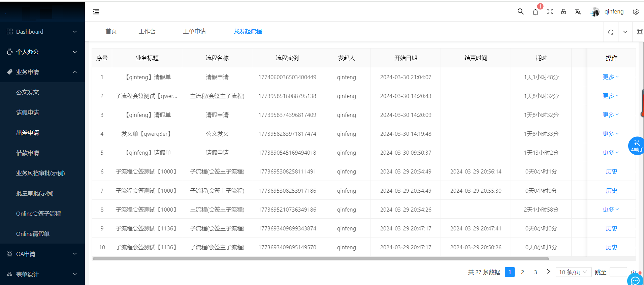Click the lock screen icon

pyautogui.click(x=563, y=11)
